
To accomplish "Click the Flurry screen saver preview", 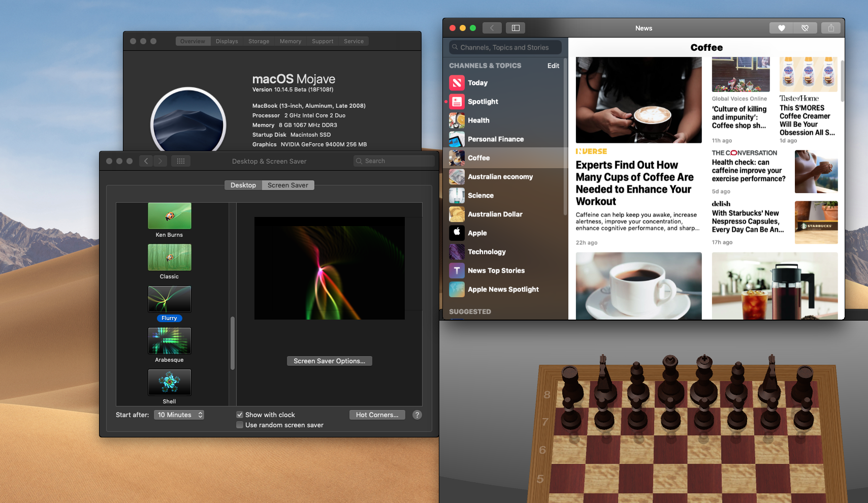I will click(x=330, y=268).
